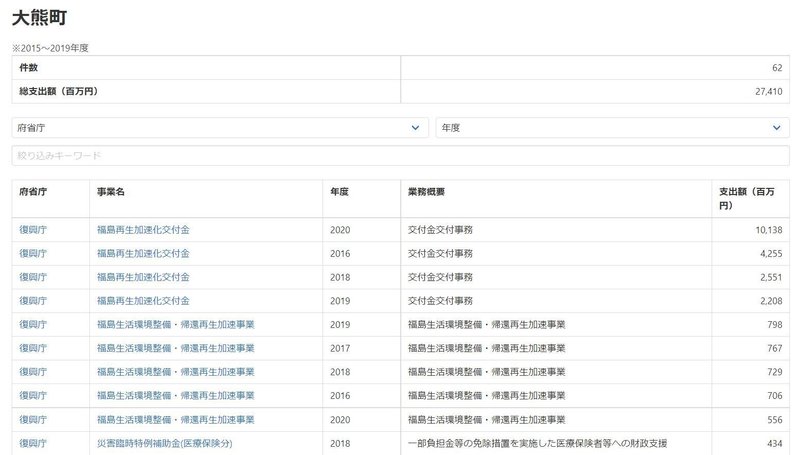The width and height of the screenshot is (800, 455).
Task: Open 復興庁 link in the 767 row
Action: pyautogui.click(x=33, y=348)
